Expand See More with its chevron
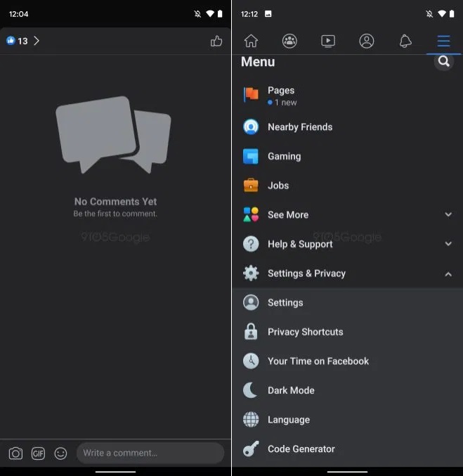This screenshot has width=463, height=476. [448, 214]
